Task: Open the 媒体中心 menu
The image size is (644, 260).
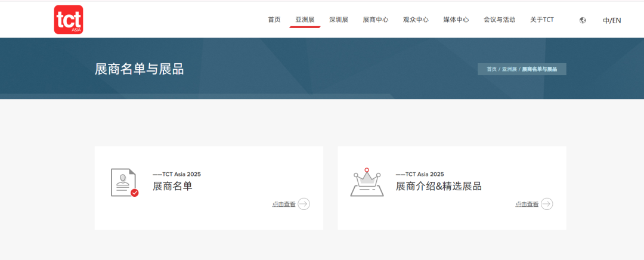Action: (456, 20)
